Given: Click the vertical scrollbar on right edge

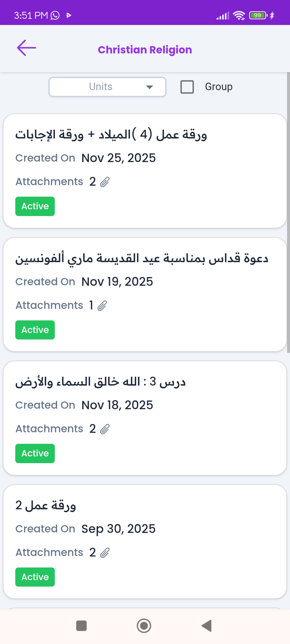Looking at the screenshot, I should click(x=288, y=212).
